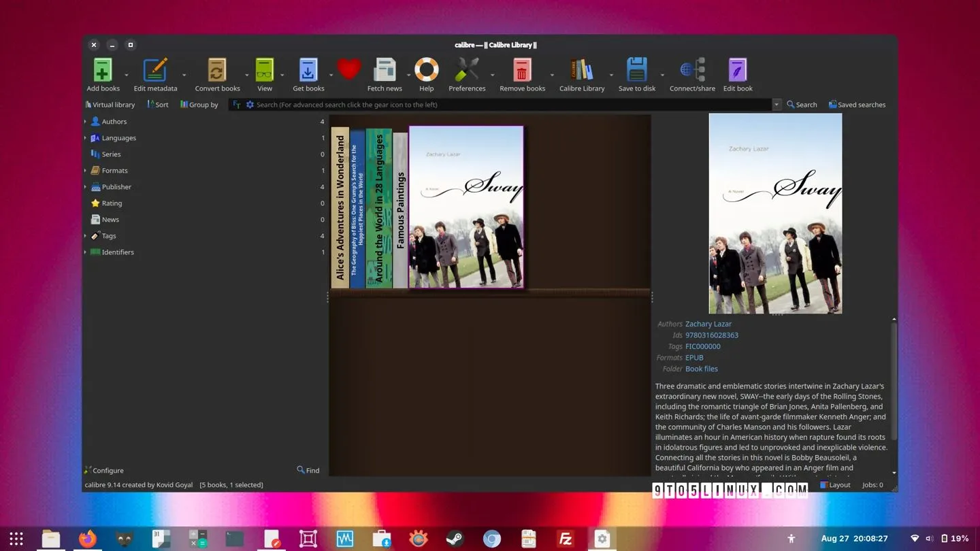The height and width of the screenshot is (551, 980).
Task: Select the Famous Paintings book spine
Action: click(x=400, y=210)
